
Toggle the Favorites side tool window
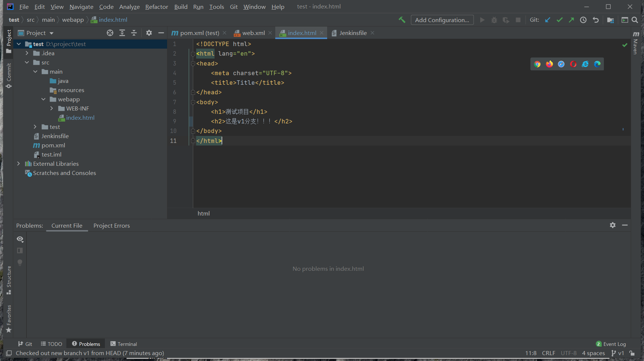[x=9, y=319]
